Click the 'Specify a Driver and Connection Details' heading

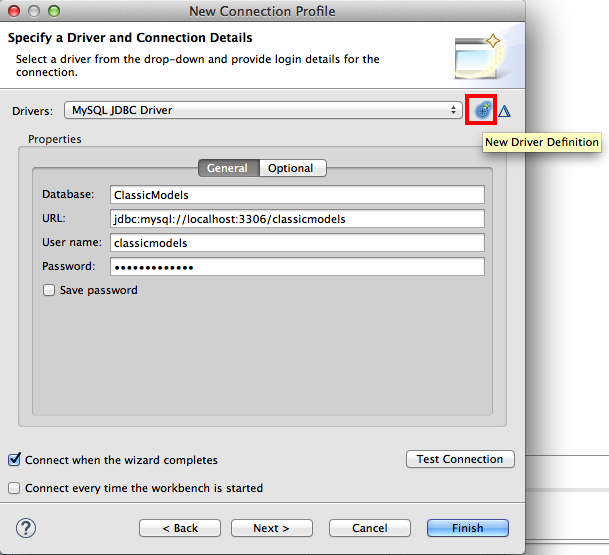click(130, 38)
